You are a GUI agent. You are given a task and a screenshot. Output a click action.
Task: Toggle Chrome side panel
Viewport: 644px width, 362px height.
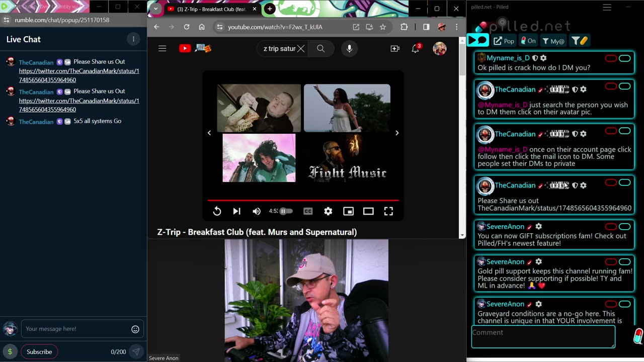pyautogui.click(x=426, y=27)
